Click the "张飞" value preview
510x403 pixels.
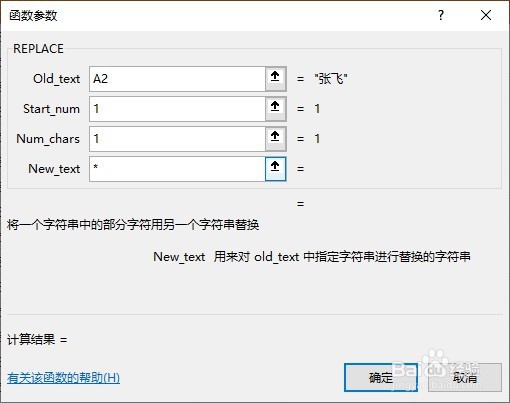point(331,79)
